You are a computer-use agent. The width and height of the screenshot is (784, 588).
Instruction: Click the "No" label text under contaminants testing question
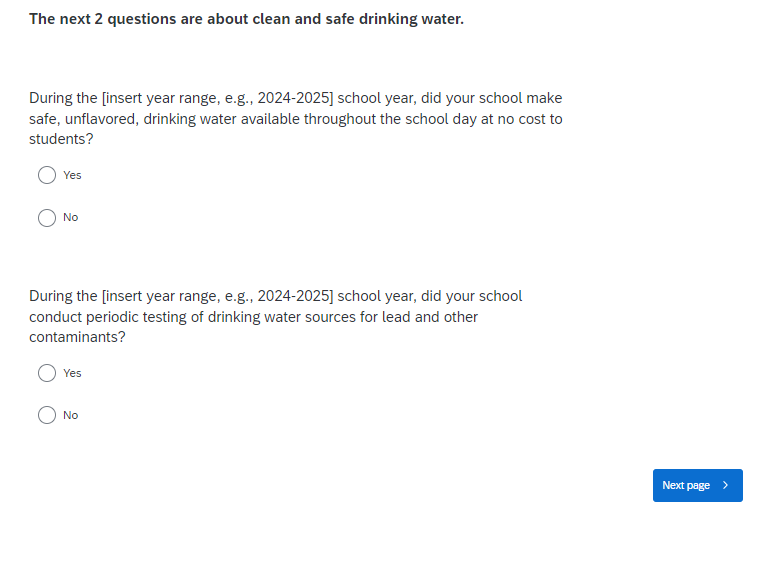point(70,415)
